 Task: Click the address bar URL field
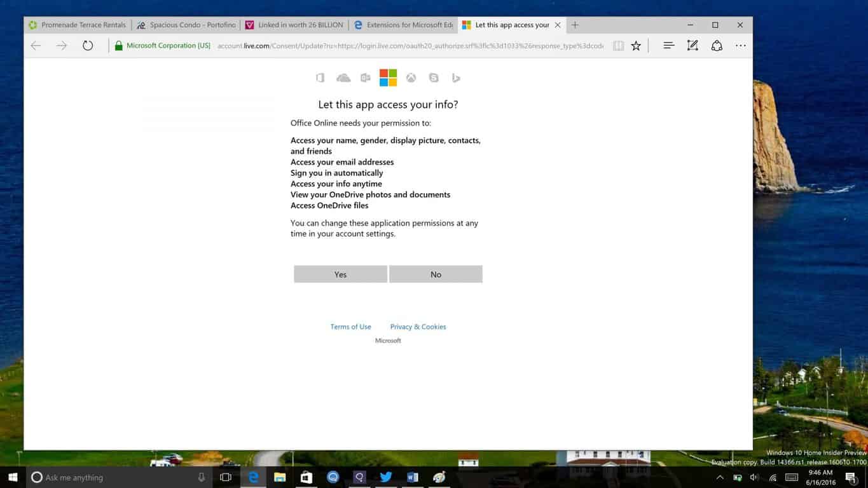410,46
